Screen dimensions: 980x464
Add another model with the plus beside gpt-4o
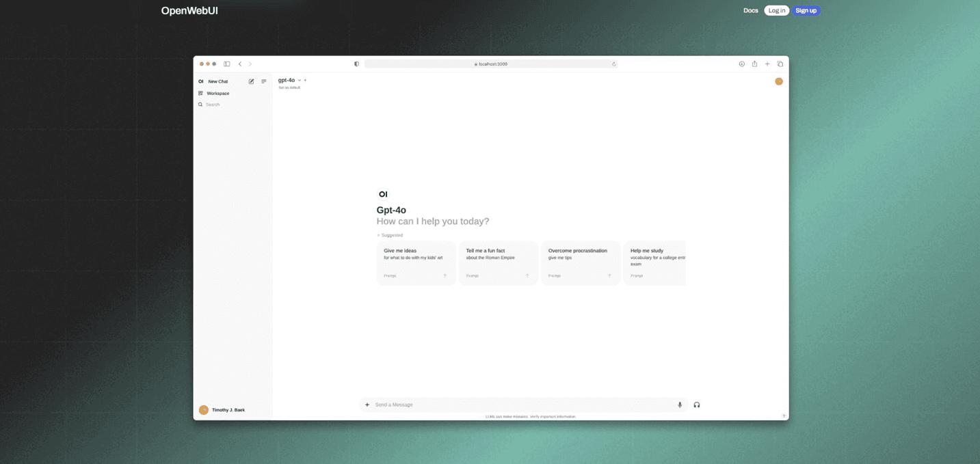pyautogui.click(x=305, y=80)
